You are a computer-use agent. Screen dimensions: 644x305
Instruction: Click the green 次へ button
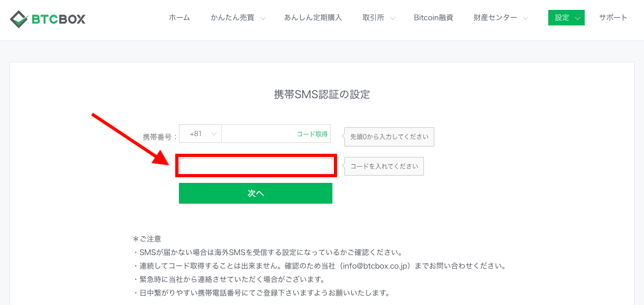tap(255, 193)
